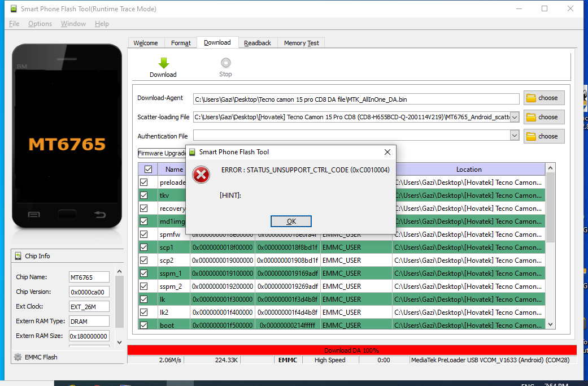Screen dimensions: 588x386
Task: Click partition table scrollbar up arrow
Action: (x=550, y=168)
